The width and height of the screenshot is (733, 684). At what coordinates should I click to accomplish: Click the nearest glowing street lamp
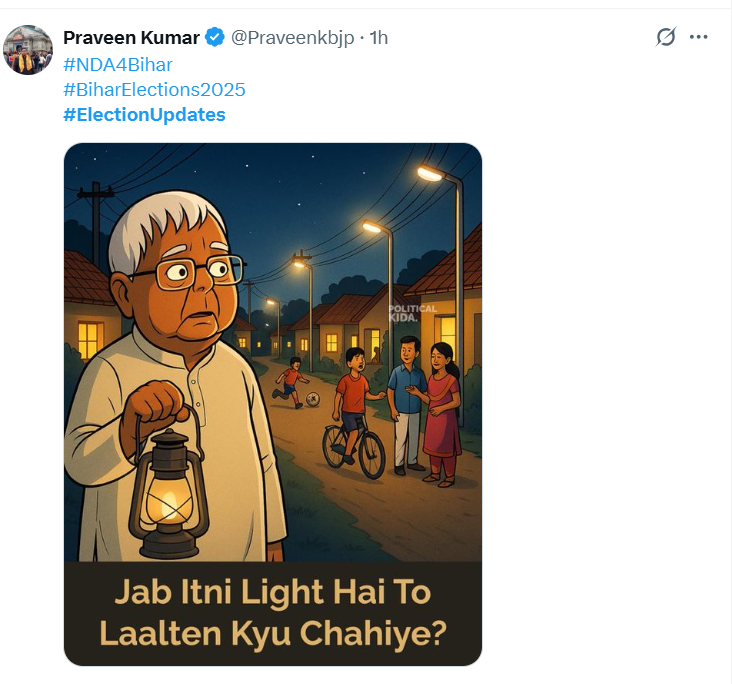(432, 174)
